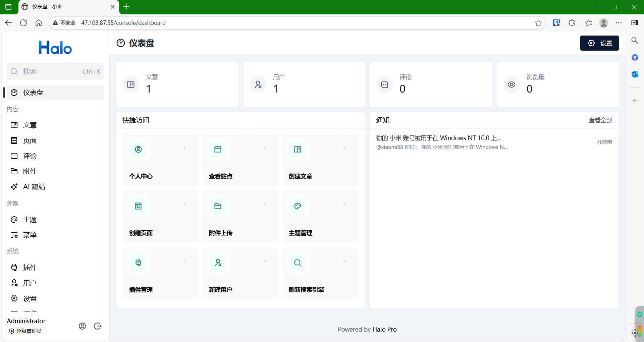
Task: Click the chevron arrow on 刷新搜索引擎 card
Action: 344,261
